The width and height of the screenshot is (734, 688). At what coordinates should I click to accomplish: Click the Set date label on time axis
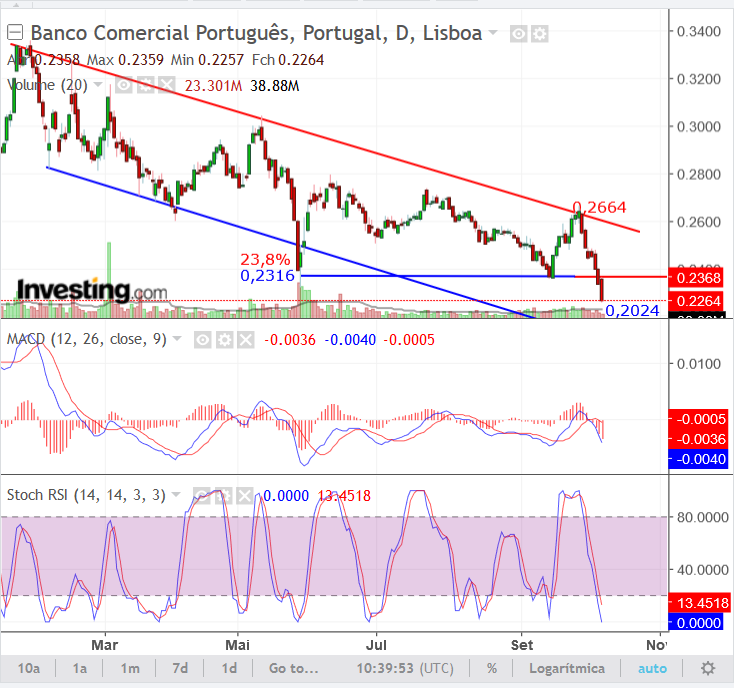[521, 645]
